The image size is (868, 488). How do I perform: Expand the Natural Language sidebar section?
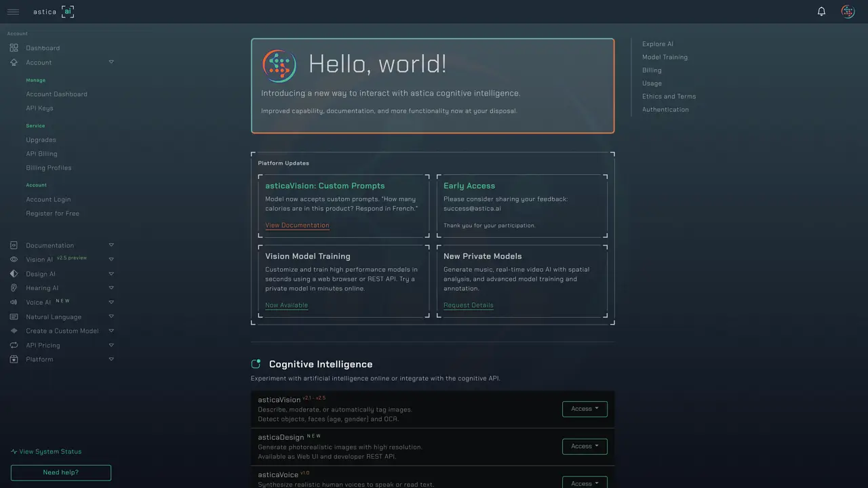click(x=111, y=316)
